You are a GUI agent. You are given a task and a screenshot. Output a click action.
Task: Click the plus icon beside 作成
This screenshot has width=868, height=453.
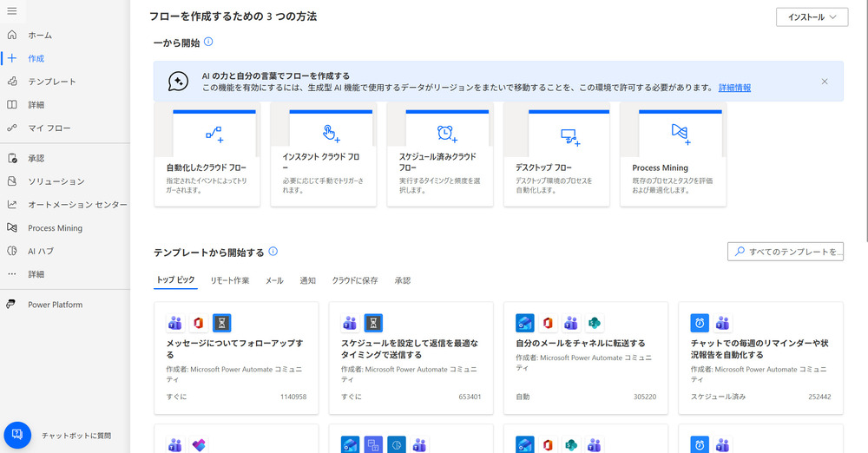click(11, 58)
